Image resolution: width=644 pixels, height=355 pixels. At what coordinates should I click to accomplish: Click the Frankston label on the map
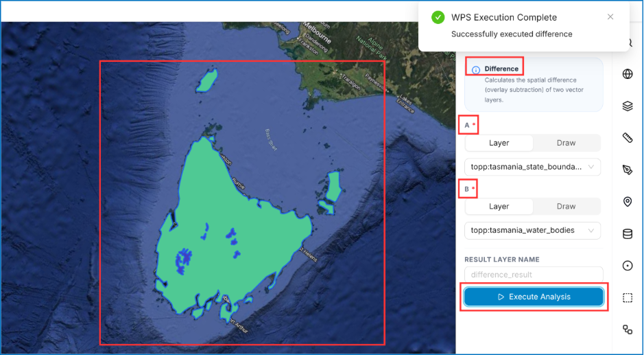coord(309,48)
